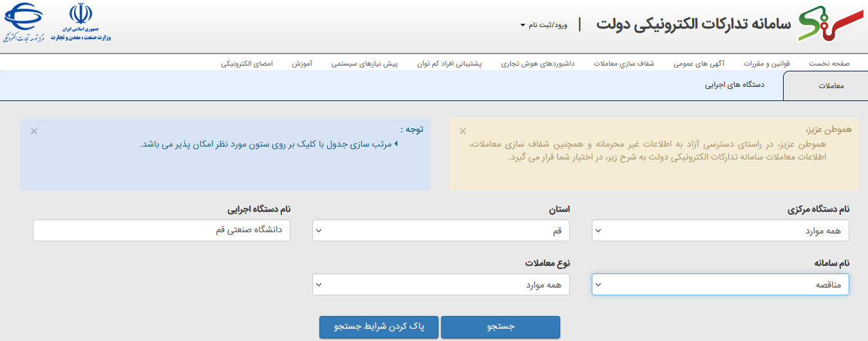Image resolution: width=868 pixels, height=341 pixels.
Task: Click the E-Commerce Development Center logo
Action: tap(24, 23)
